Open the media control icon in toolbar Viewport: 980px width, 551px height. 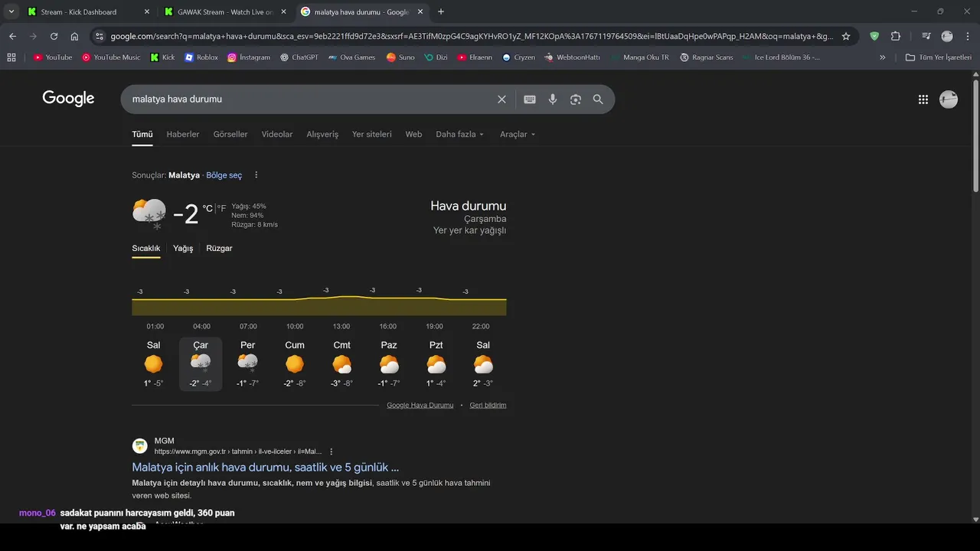point(926,36)
